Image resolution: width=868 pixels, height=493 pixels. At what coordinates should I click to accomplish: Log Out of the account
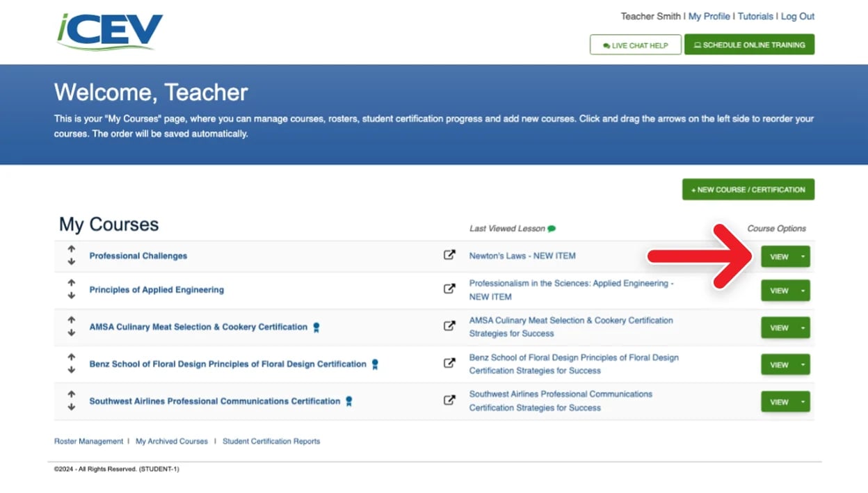pos(798,16)
